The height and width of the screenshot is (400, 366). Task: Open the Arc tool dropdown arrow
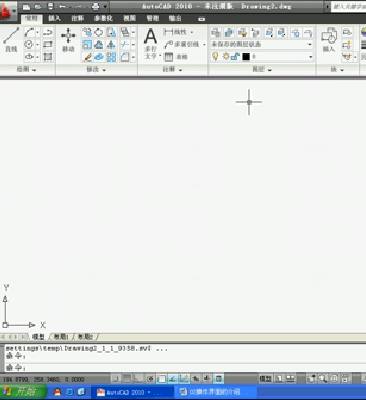[37, 33]
